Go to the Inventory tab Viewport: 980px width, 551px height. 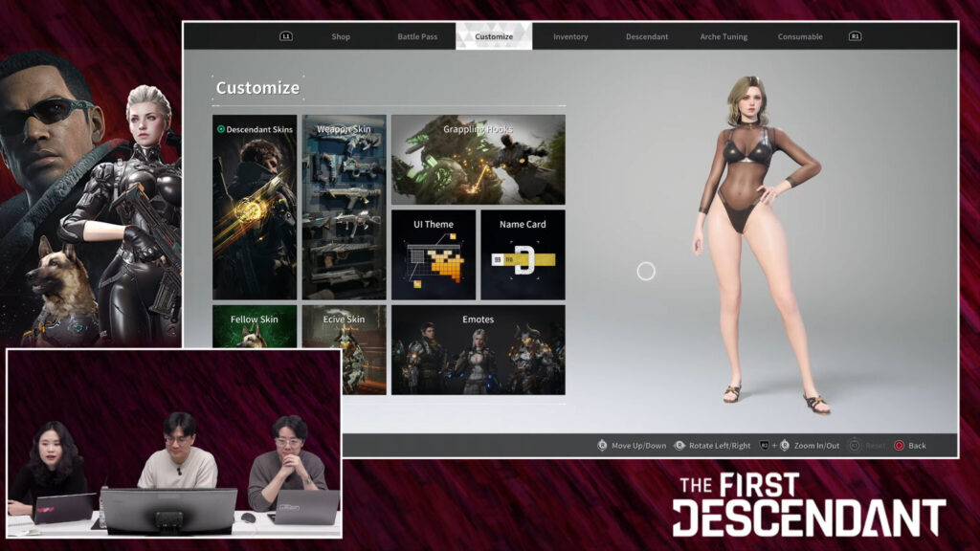(x=570, y=36)
